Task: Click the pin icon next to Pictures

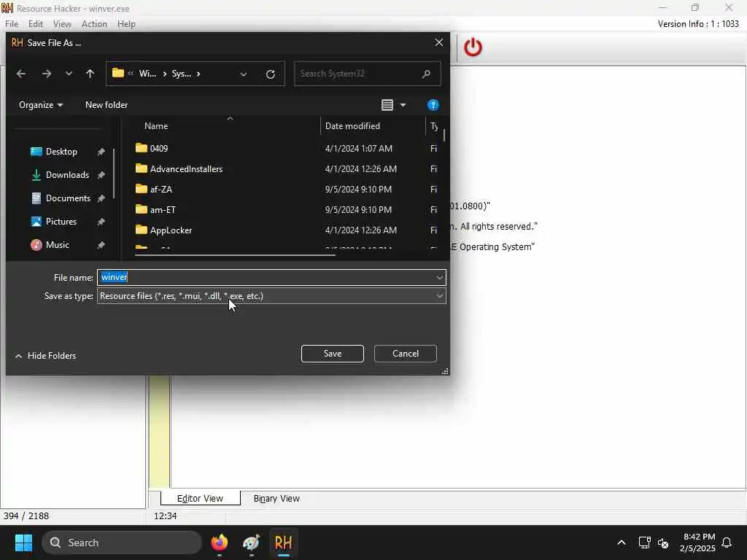Action: 101,222
